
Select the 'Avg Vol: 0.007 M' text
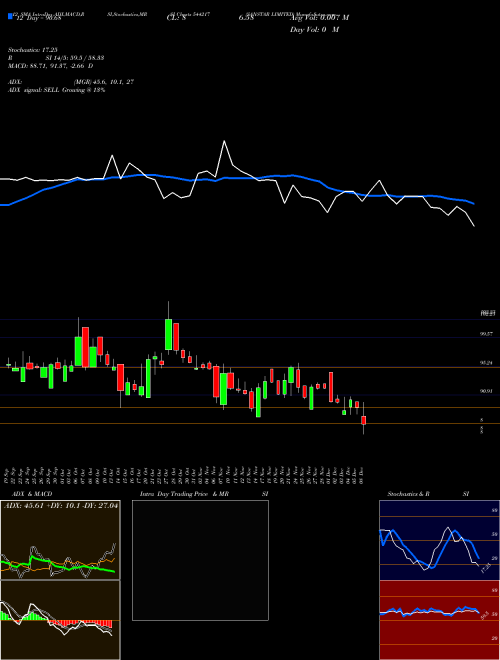(319, 17)
